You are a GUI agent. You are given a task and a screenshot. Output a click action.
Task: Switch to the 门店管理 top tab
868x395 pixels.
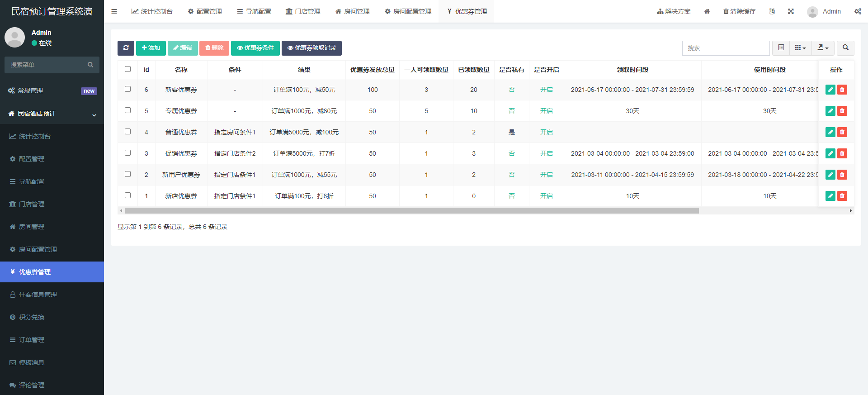point(303,11)
